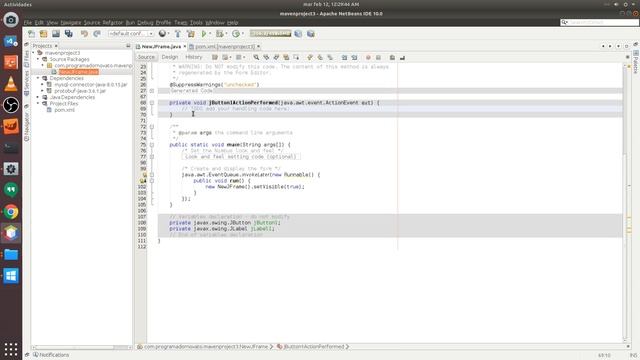Screen dimensions: 640x360
Task: Click the Debug Project toolbar icon
Action: pos(220,34)
